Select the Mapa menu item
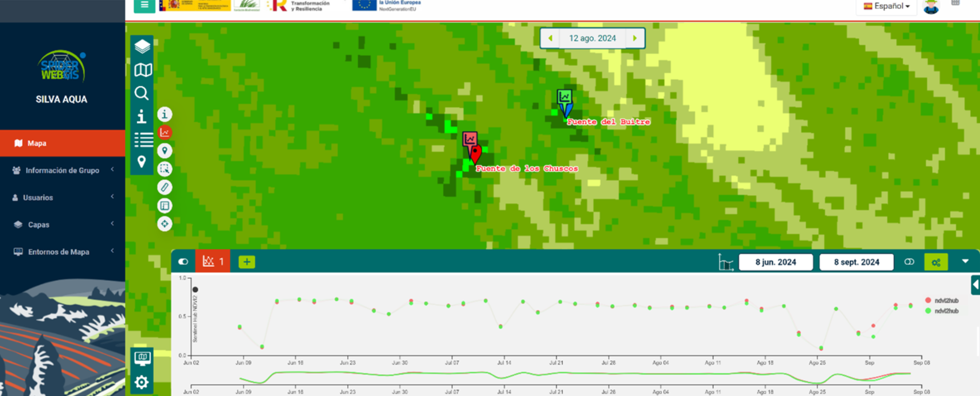 point(62,143)
